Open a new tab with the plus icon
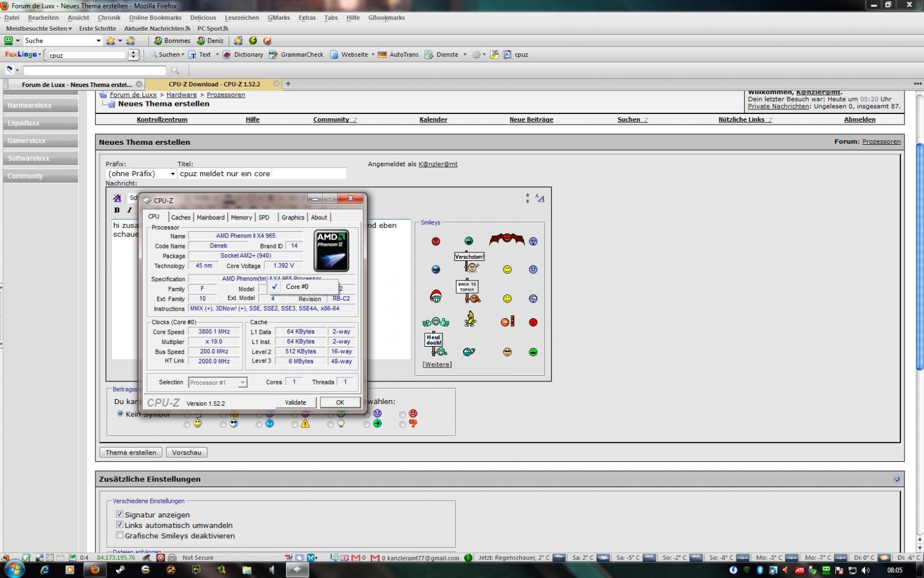 coord(288,84)
